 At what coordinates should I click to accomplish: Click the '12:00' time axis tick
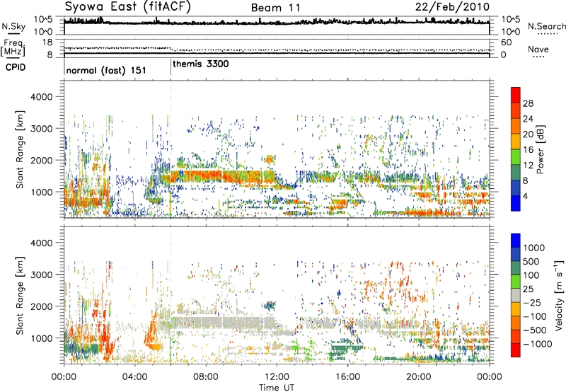pos(277,376)
